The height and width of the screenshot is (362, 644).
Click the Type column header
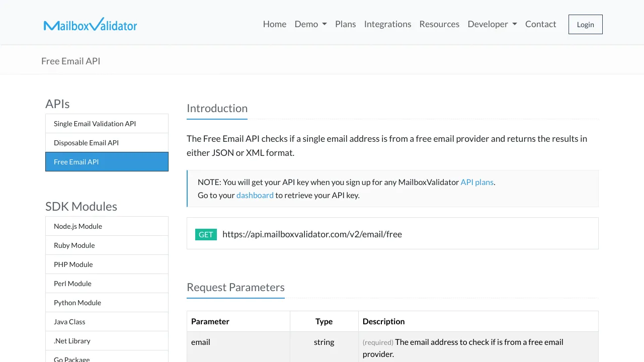(x=324, y=321)
